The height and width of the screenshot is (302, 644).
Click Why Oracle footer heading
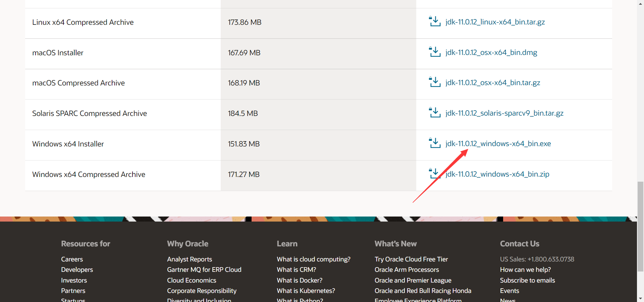click(187, 244)
